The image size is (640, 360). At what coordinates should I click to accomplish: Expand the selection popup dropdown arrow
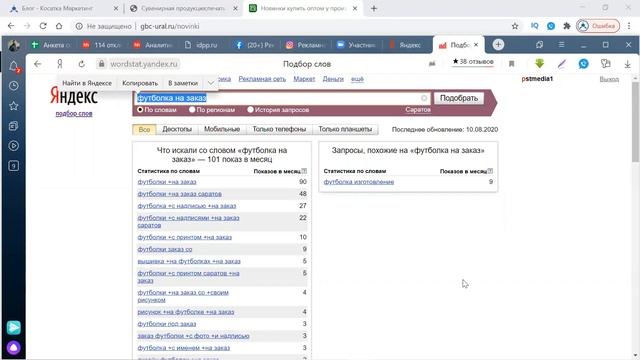211,83
